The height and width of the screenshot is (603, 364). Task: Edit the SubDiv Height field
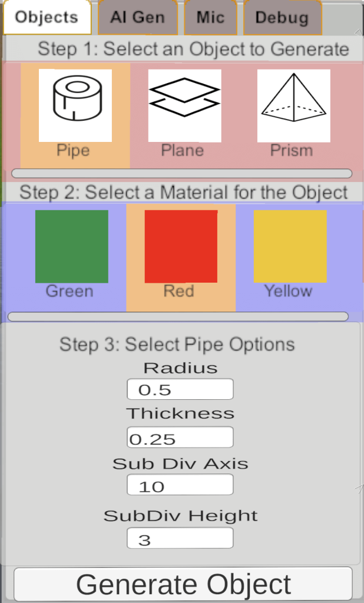pyautogui.click(x=180, y=538)
